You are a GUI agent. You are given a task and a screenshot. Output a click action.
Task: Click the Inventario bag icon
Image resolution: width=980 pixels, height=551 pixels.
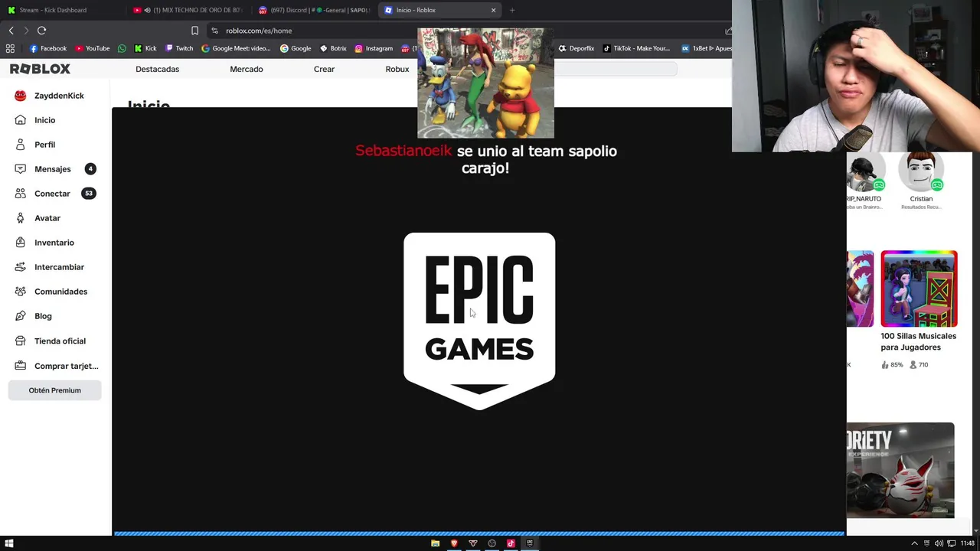20,243
